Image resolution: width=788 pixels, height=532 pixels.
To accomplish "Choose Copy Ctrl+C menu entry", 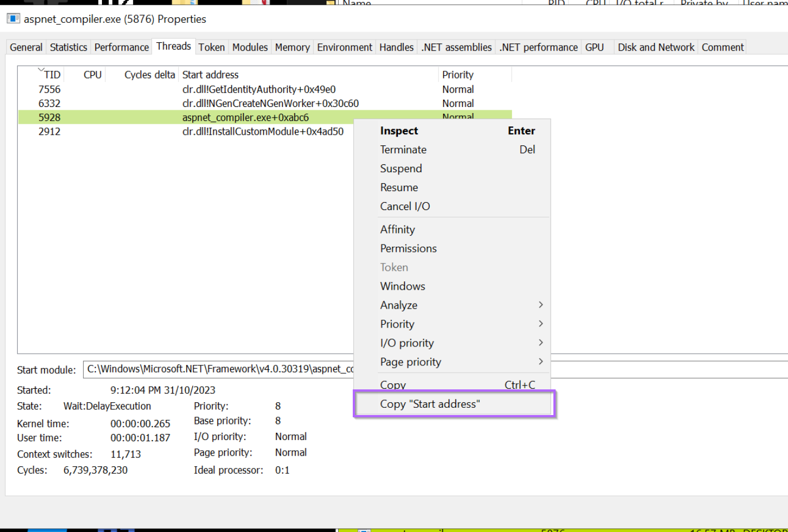I will [x=452, y=384].
